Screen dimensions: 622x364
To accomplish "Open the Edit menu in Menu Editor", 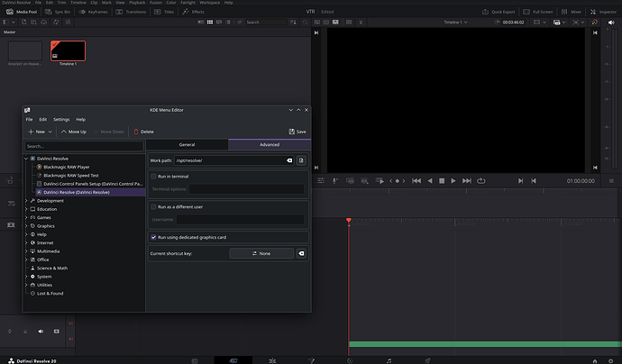I will click(x=43, y=119).
